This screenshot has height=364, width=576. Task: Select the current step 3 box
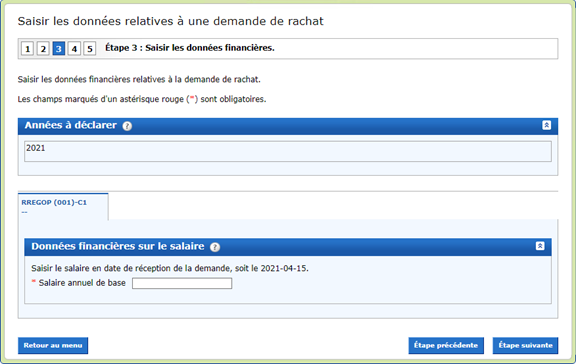click(59, 48)
